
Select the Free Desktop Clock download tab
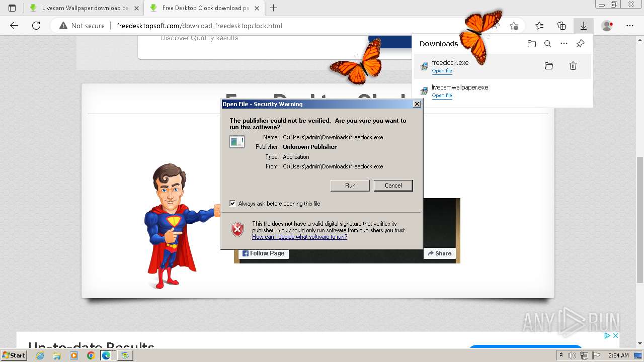pyautogui.click(x=204, y=8)
